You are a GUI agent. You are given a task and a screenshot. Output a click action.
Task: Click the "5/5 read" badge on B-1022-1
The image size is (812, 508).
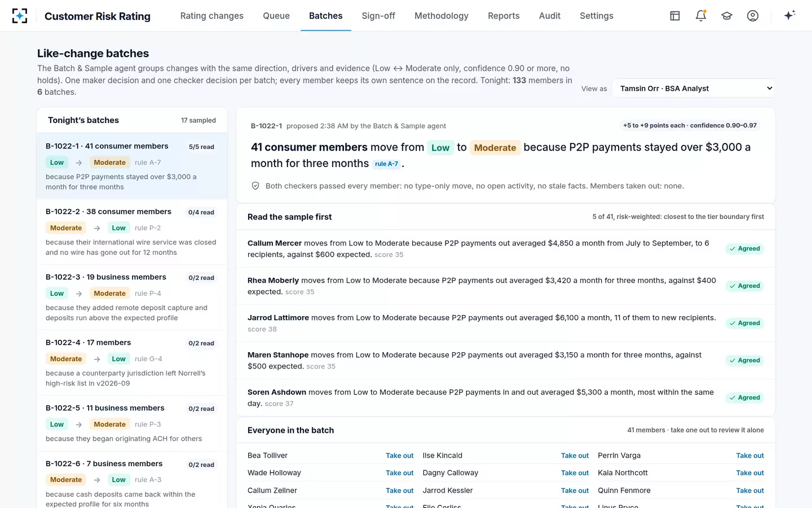(201, 147)
